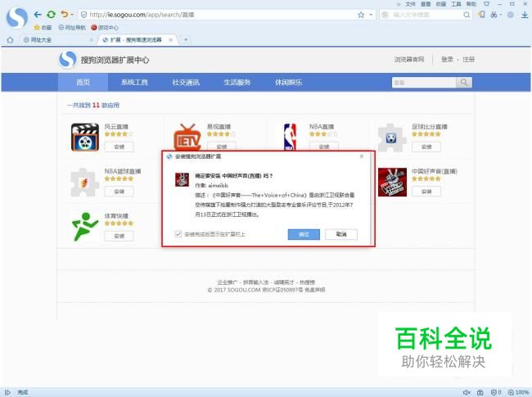This screenshot has height=397, width=532.
Task: Click the address bar URL field
Action: pos(217,15)
